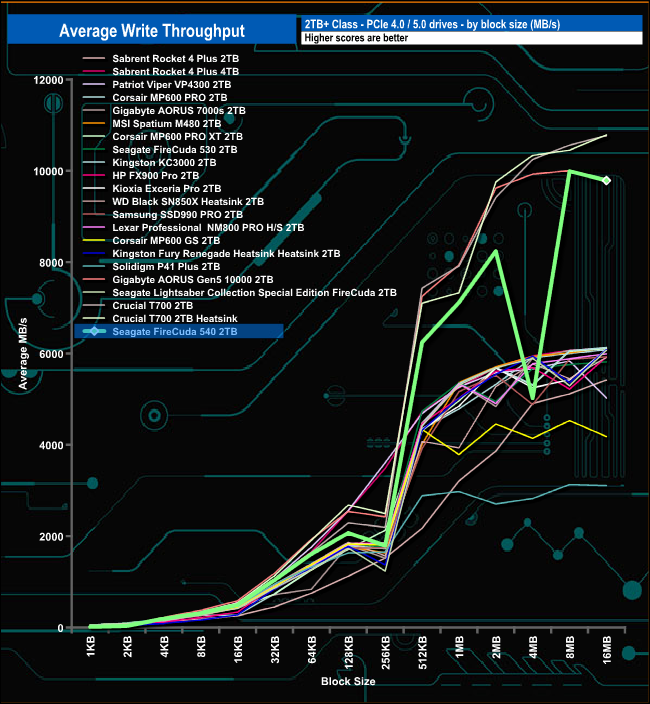
Task: Select Gigabyte AORUS Gen5 10000 2TB entry
Action: [193, 280]
